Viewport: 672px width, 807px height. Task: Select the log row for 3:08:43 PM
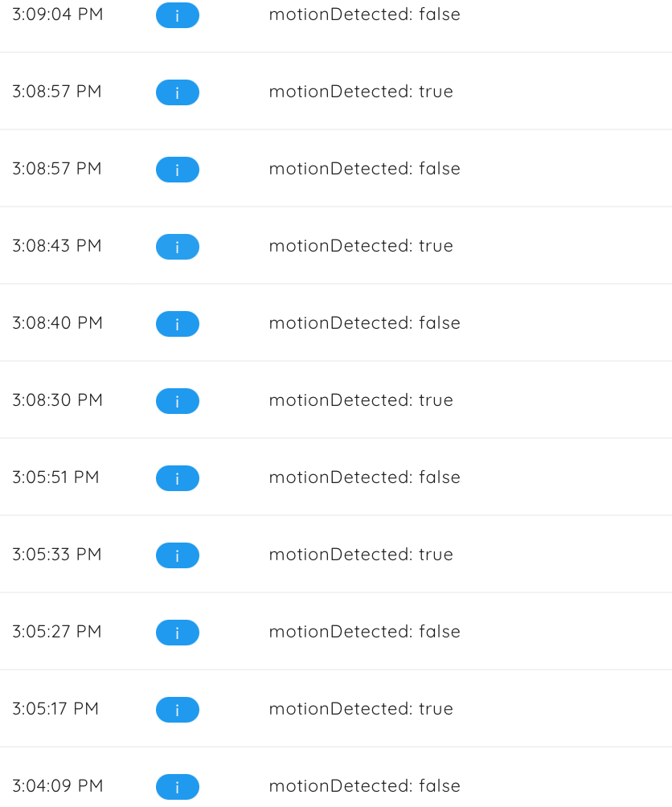(x=336, y=246)
